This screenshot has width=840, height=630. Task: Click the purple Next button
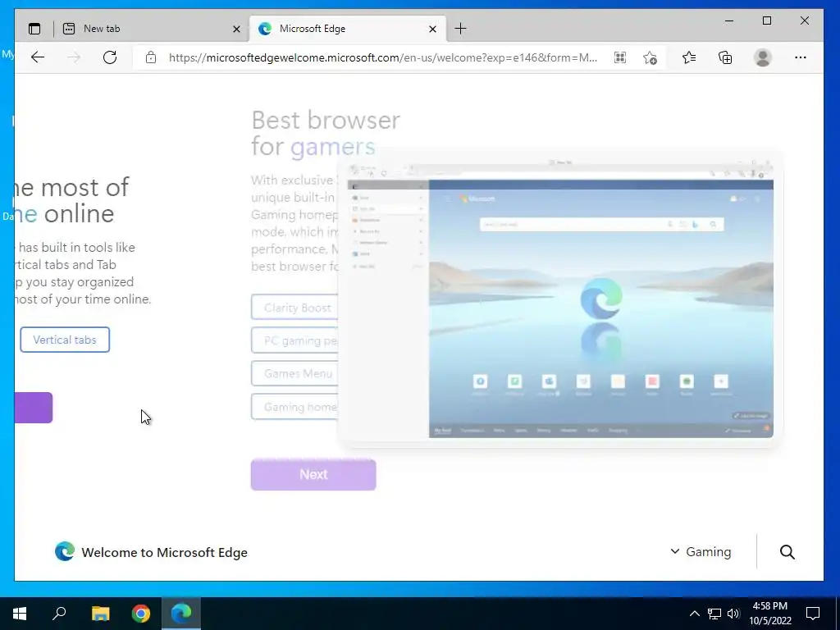pos(313,475)
